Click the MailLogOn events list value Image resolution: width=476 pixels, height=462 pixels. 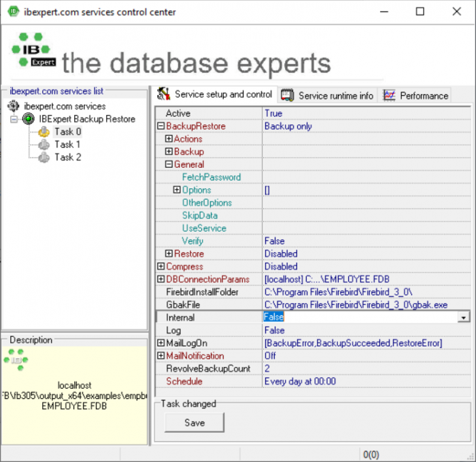click(354, 343)
